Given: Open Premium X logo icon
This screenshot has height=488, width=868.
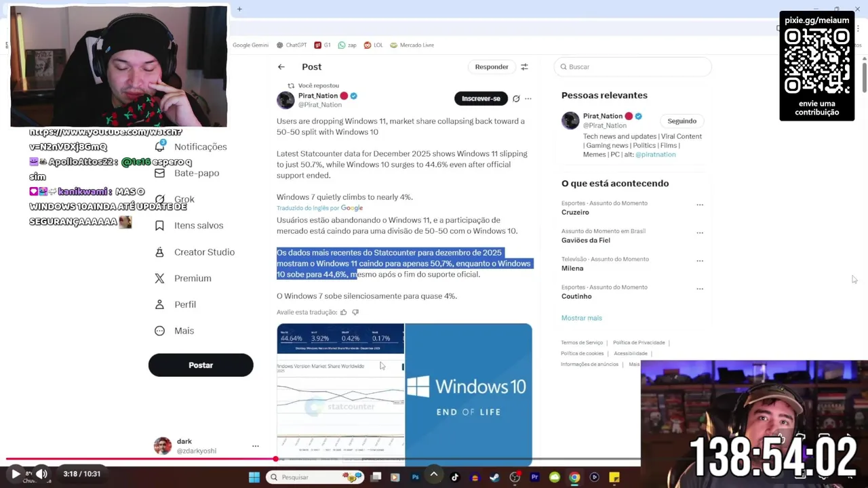Looking at the screenshot, I should coord(159,279).
